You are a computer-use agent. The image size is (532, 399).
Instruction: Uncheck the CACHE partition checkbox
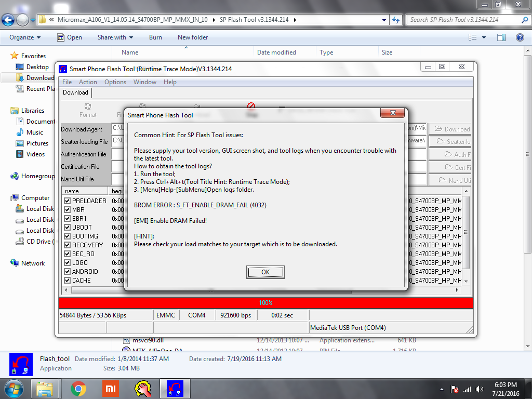(67, 280)
